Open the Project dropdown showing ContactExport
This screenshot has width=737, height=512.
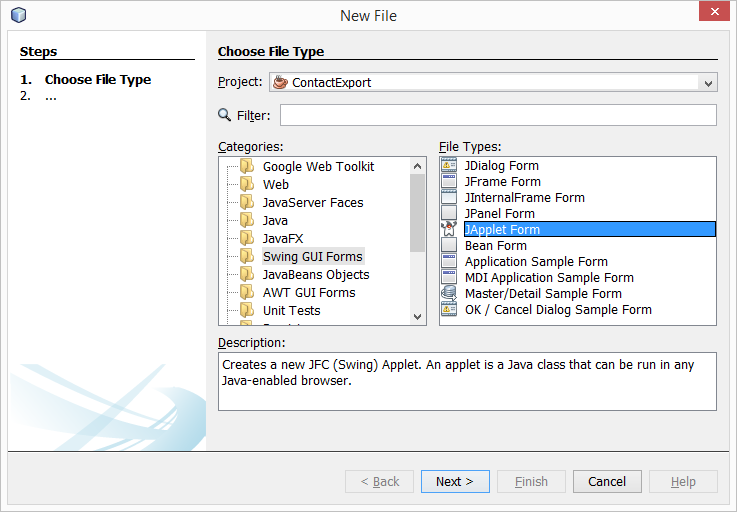click(493, 83)
